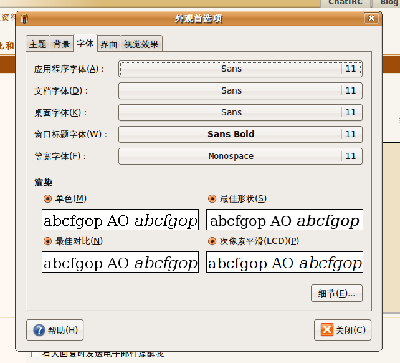Open application font picker showing Sans 11
Viewport: 400px width, 363px height.
pos(240,69)
